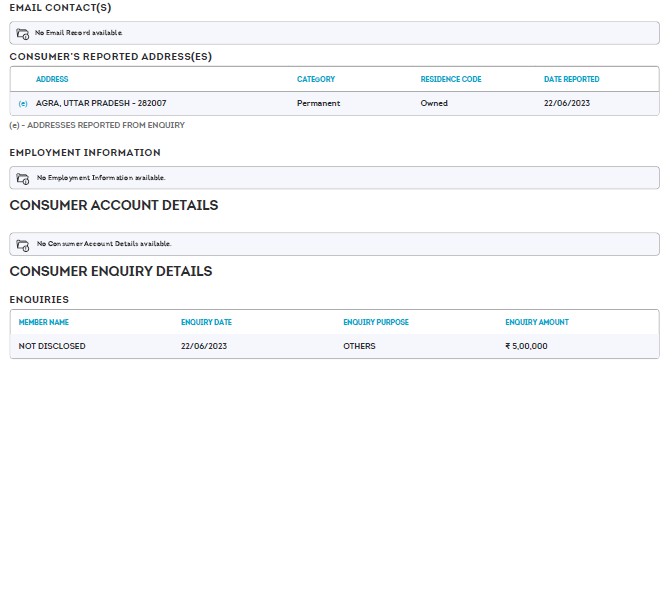Click the CONSUMER ENQUIRY DETAILS heading
This screenshot has width=672, height=593.
point(111,271)
